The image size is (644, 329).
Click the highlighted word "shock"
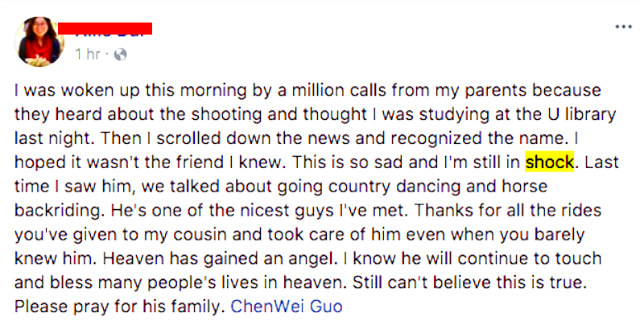point(549,162)
